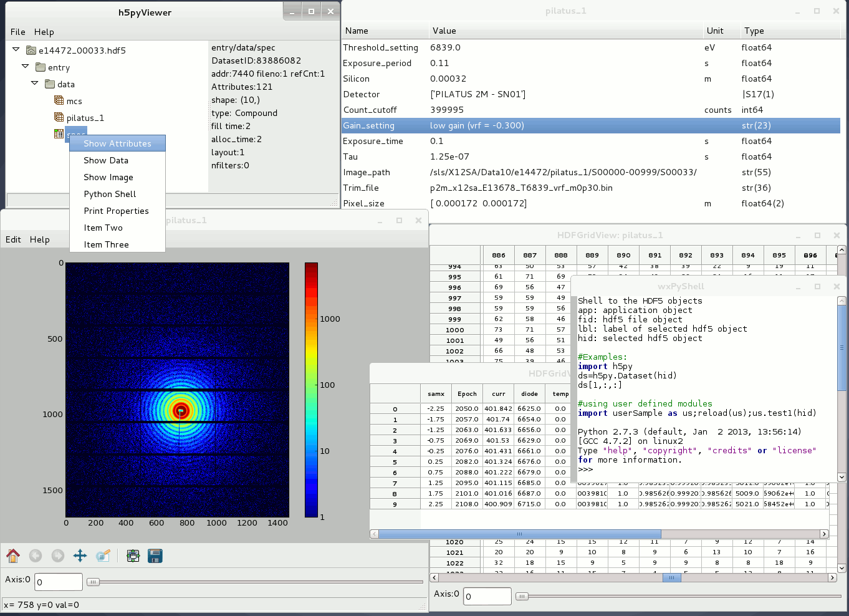Click the spec table icon in tree

[x=59, y=133]
